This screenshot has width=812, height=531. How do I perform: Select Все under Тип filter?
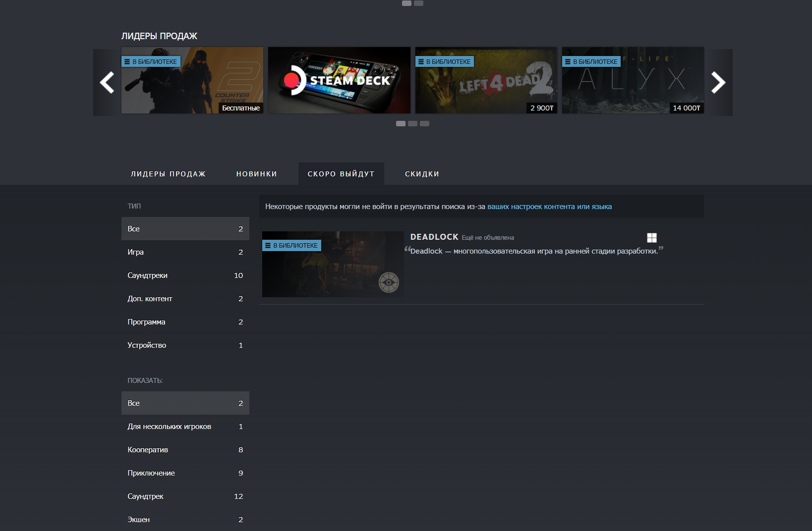point(185,229)
